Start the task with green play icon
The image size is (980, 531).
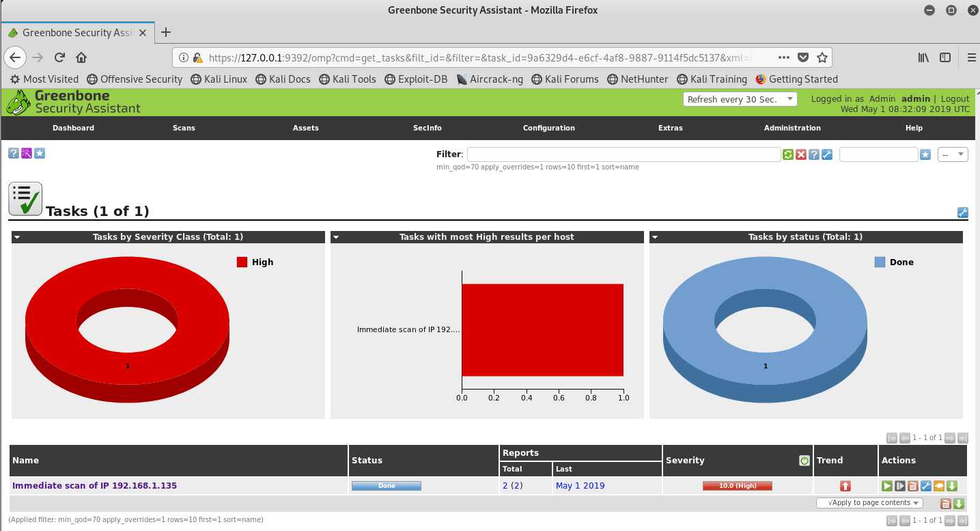click(886, 486)
